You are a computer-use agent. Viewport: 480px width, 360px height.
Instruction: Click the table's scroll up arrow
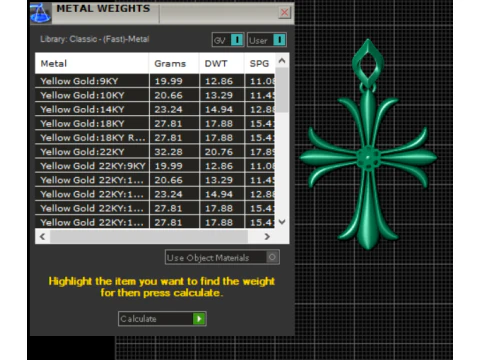pos(282,61)
